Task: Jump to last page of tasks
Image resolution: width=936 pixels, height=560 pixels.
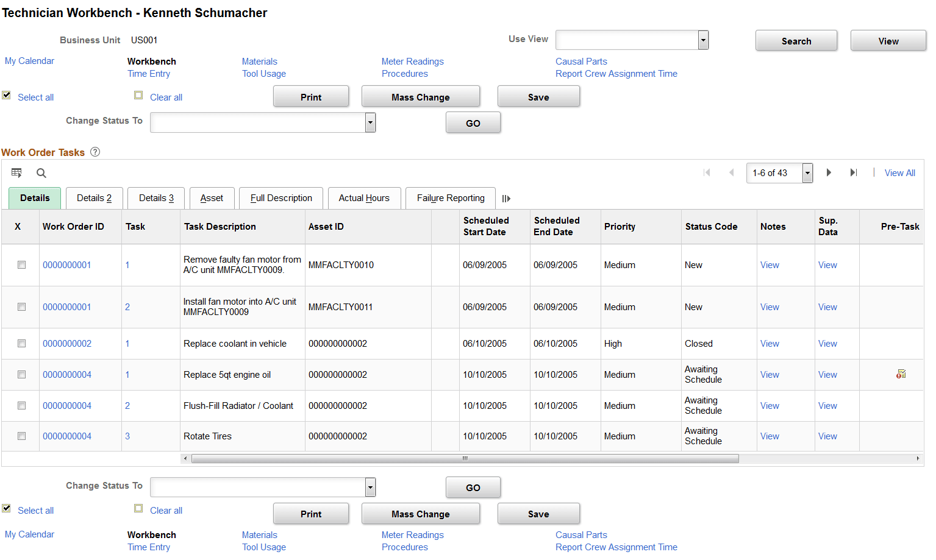Action: [x=853, y=172]
